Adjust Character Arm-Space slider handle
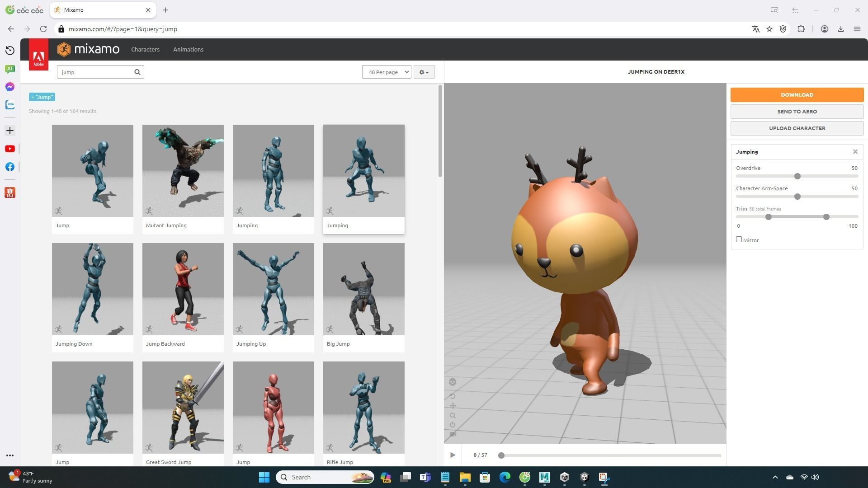The image size is (868, 488). [797, 197]
